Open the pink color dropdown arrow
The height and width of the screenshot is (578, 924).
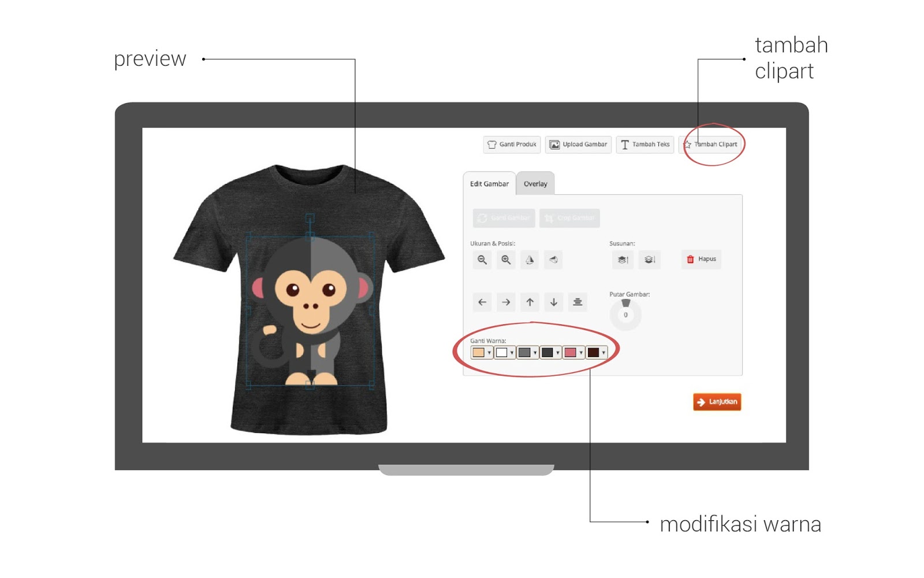tap(581, 353)
